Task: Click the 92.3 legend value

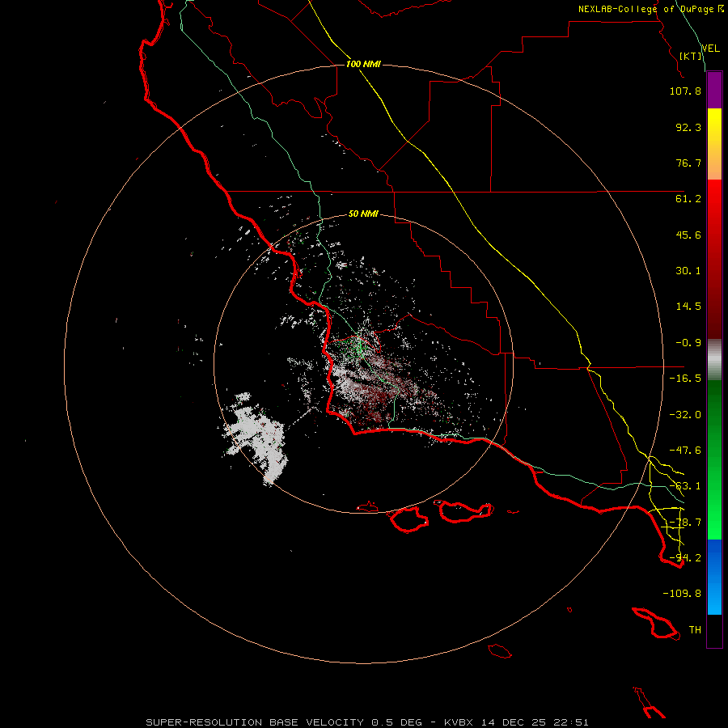Action: (x=688, y=127)
